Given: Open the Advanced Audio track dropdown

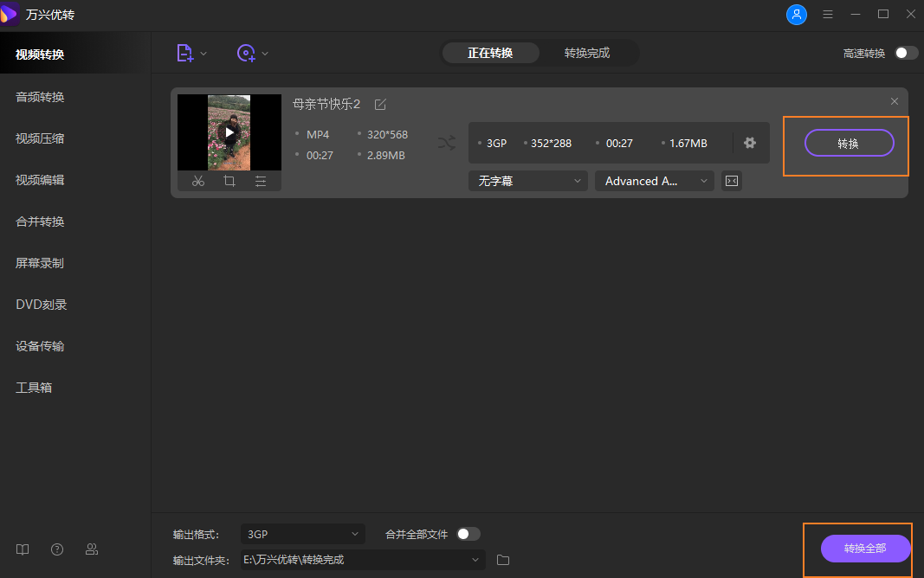Looking at the screenshot, I should pos(654,181).
